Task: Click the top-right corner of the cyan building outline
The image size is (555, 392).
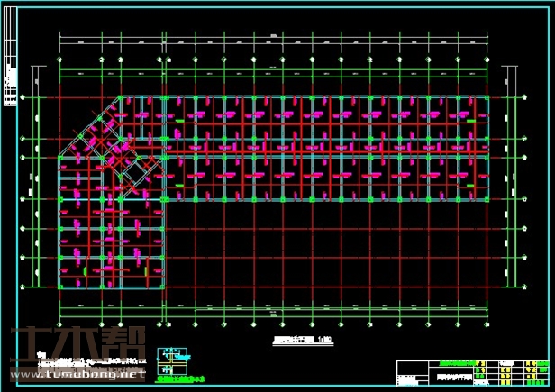Action: (487, 96)
